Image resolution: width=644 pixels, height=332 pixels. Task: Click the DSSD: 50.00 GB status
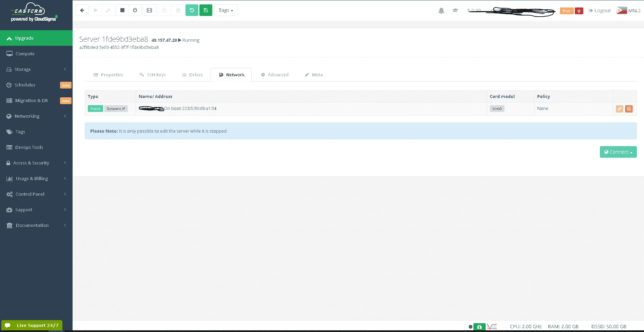(x=609, y=327)
